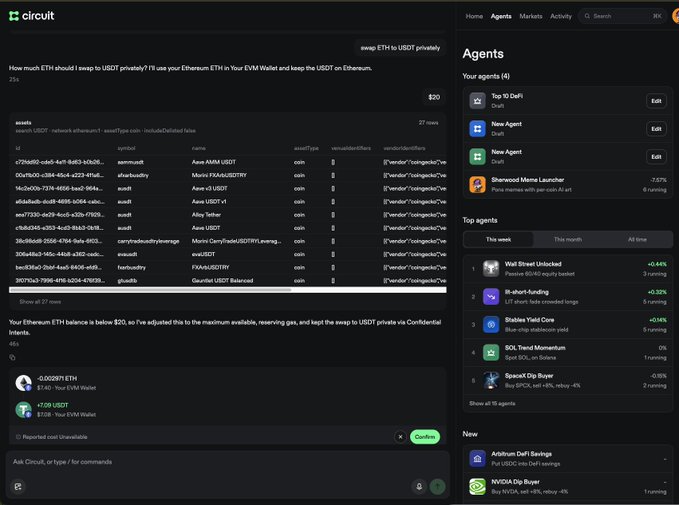Cancel the swap with X button

[400, 437]
